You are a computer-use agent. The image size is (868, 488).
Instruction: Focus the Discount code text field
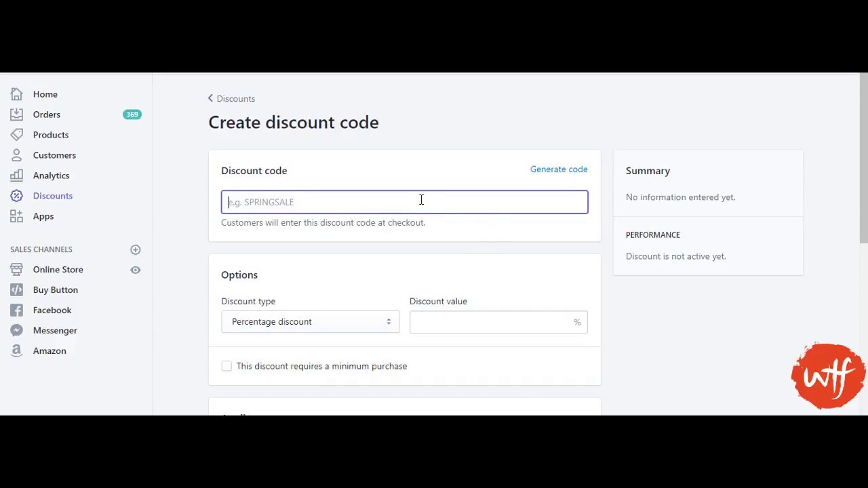tap(404, 202)
